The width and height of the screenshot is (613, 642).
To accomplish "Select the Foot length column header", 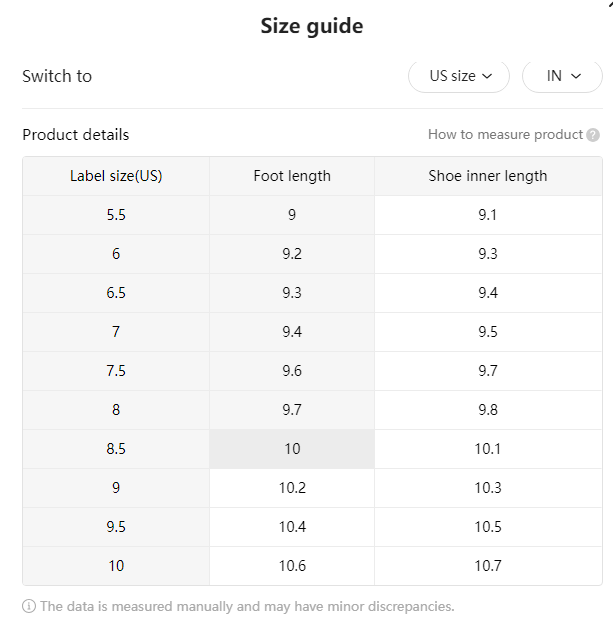I will tap(292, 176).
